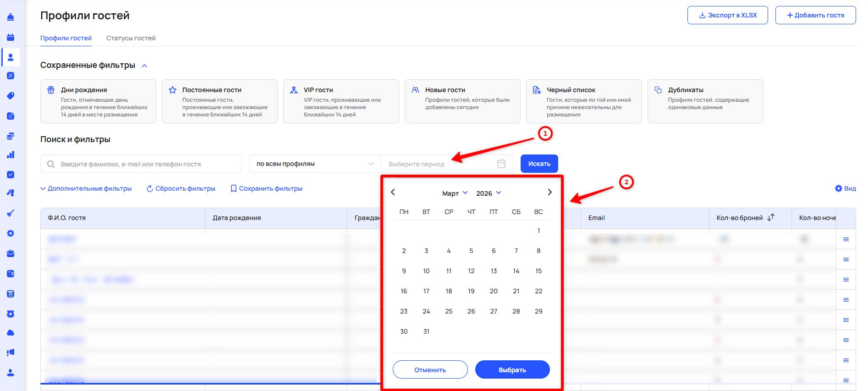Switch to Статусы гостей tab
868x391 pixels.
[x=131, y=38]
